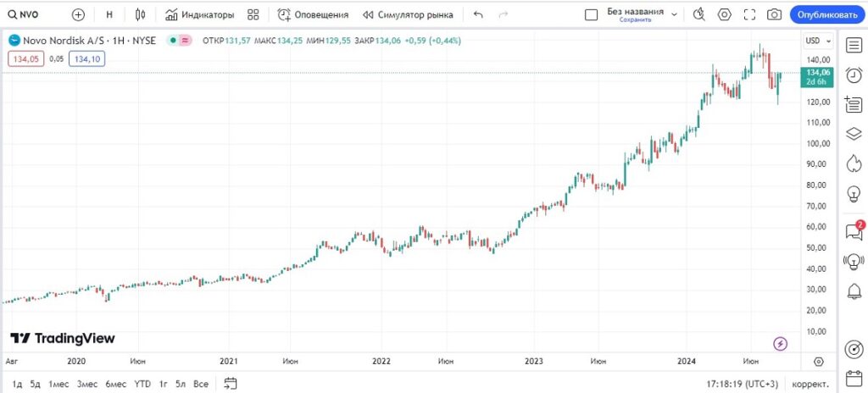This screenshot has height=393, width=868.
Task: Open price scale settings gear icon
Action: pyautogui.click(x=819, y=362)
